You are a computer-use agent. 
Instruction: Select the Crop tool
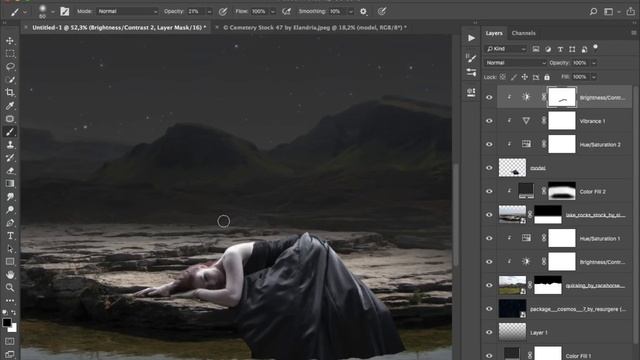pos(10,93)
